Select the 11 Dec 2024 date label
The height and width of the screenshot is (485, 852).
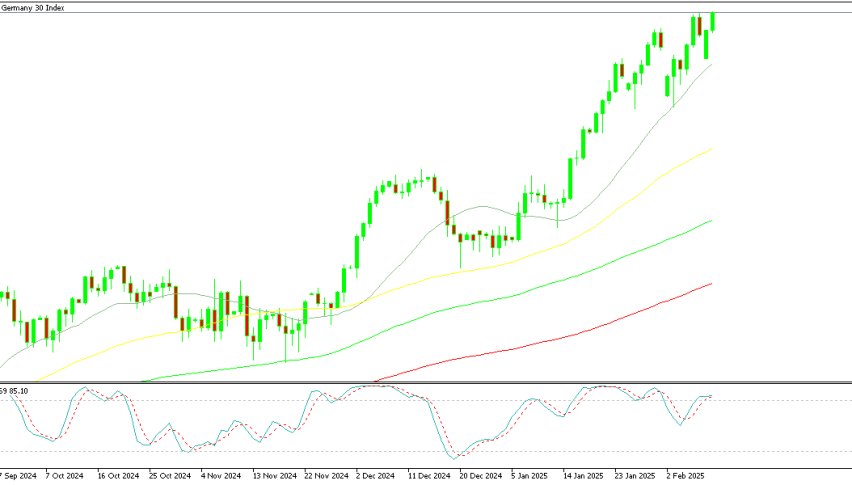(429, 476)
